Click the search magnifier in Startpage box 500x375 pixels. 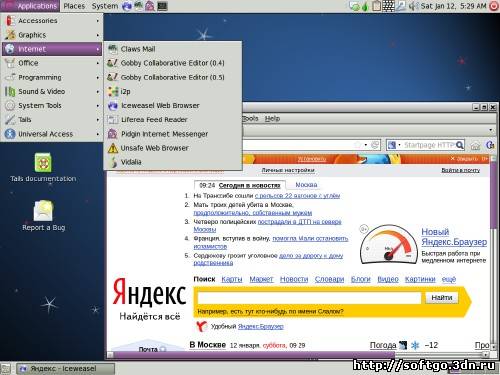[460, 145]
